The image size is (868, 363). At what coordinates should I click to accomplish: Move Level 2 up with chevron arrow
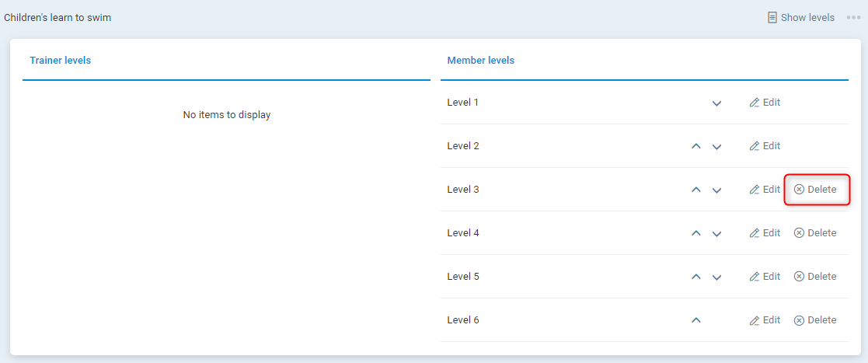click(x=696, y=146)
